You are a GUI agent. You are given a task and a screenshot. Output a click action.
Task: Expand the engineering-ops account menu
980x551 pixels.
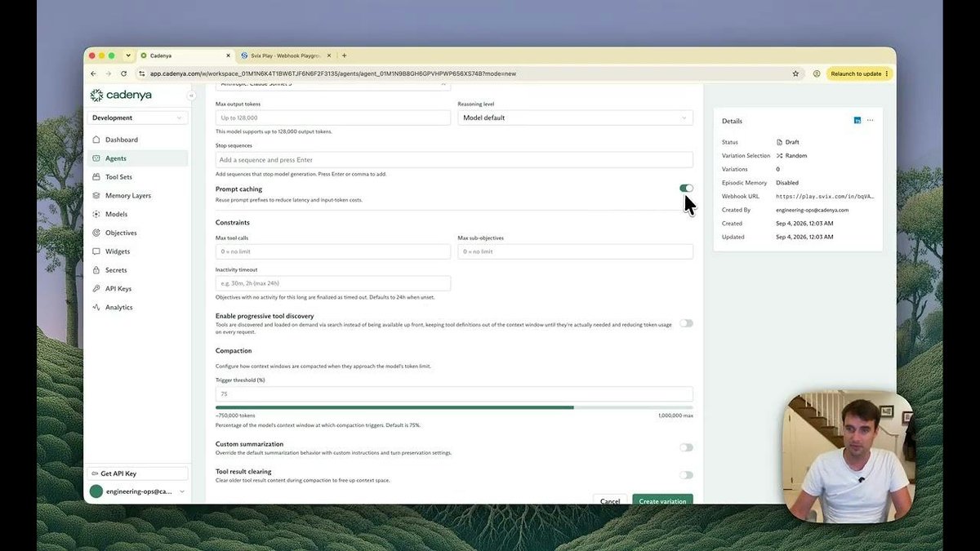pos(137,491)
